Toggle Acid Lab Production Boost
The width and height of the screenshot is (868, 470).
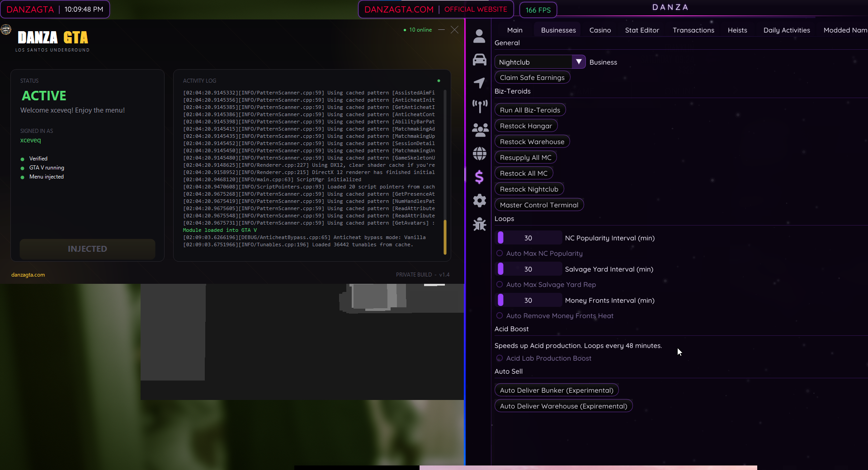[x=500, y=358]
